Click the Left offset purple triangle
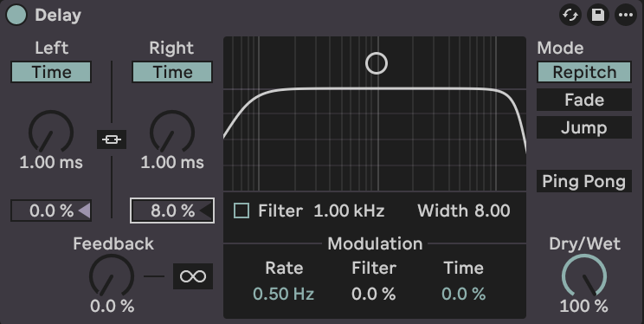Screen dimensions: 644x324 pyautogui.click(x=84, y=211)
